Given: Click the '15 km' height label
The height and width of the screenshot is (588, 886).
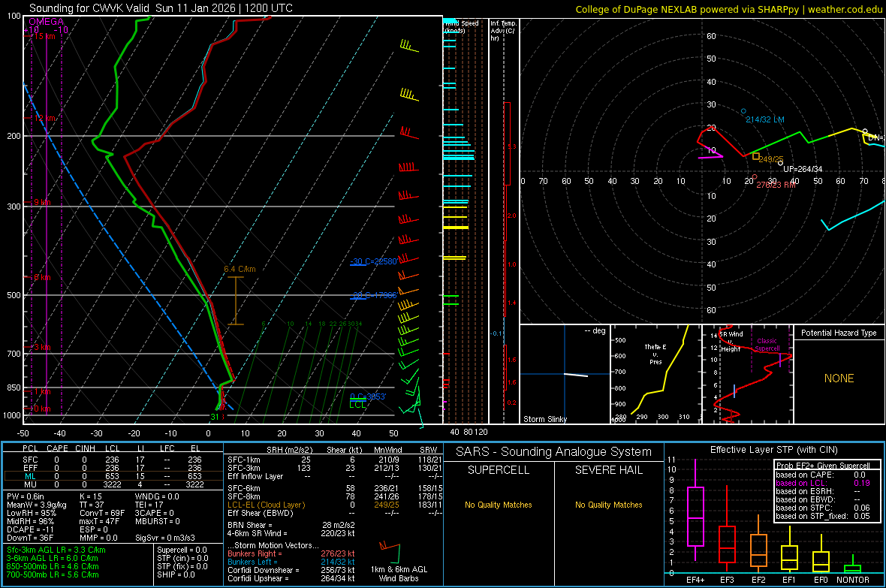Looking at the screenshot, I should 44,36.
